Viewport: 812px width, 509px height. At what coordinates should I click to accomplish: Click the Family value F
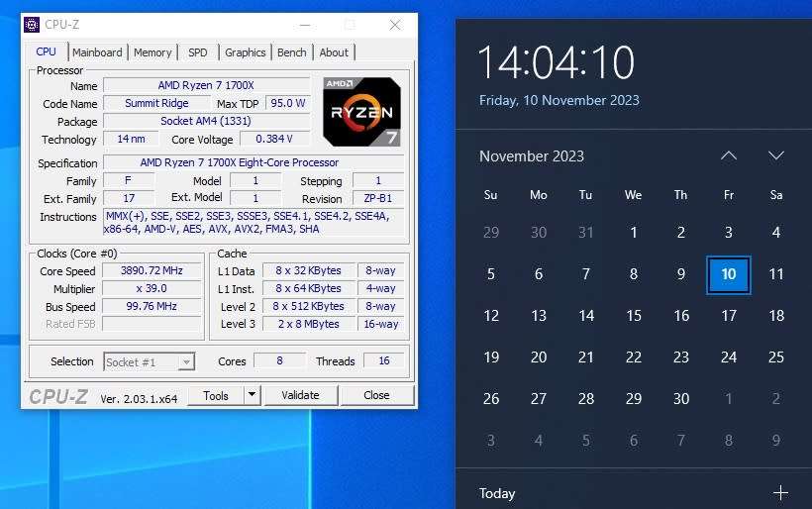(129, 180)
